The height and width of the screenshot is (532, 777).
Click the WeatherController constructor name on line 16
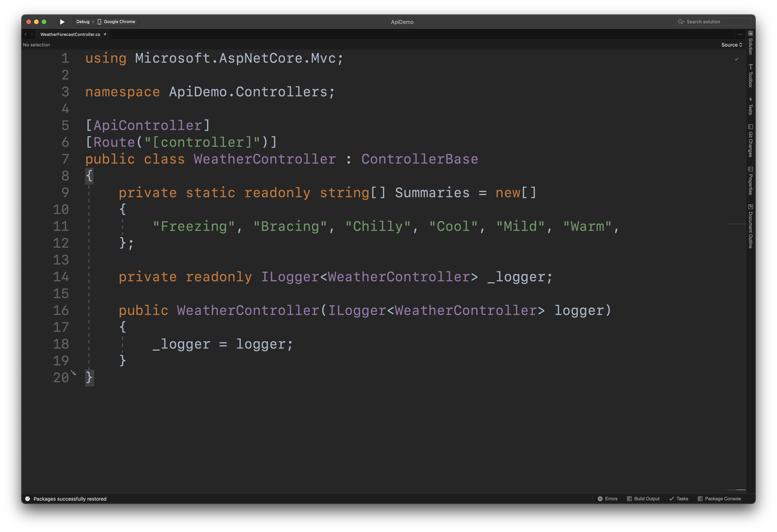coord(248,311)
